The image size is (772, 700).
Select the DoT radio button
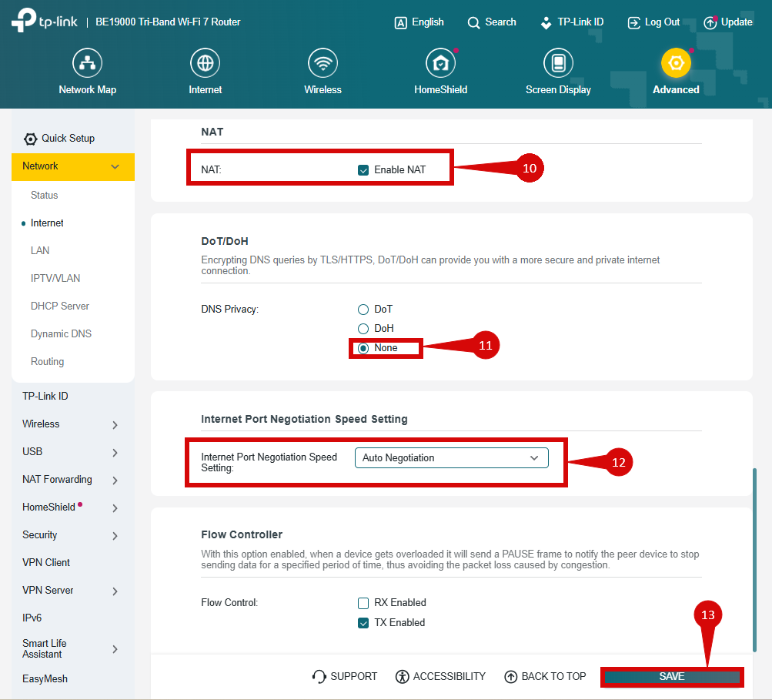coord(363,310)
